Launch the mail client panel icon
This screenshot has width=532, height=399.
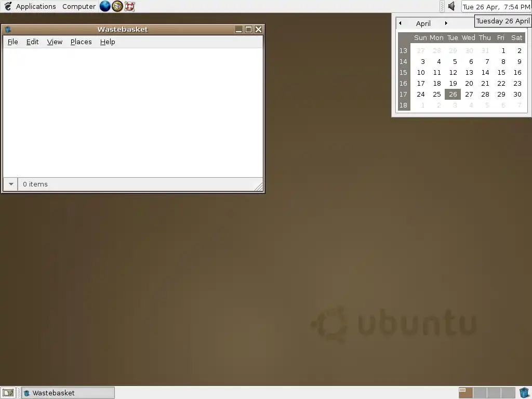pos(117,6)
